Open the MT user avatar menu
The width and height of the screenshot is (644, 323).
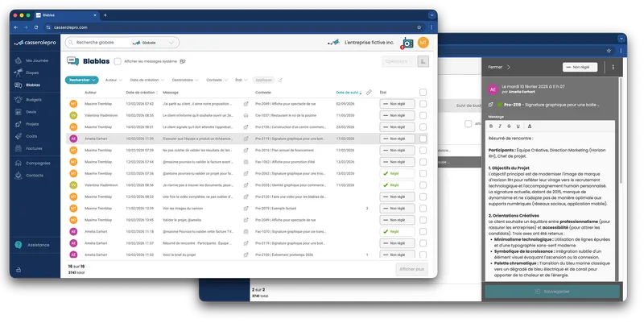point(423,43)
